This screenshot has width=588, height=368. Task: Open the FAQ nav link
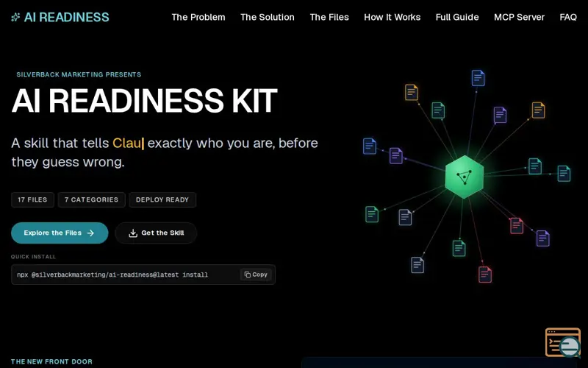(568, 17)
